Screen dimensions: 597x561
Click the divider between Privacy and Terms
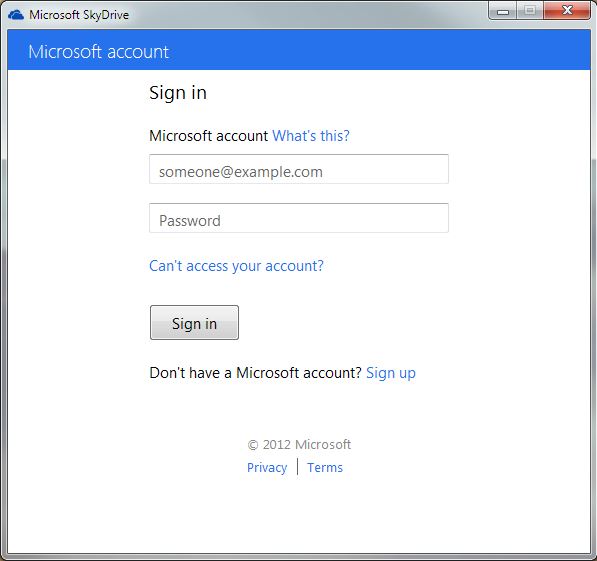click(297, 467)
